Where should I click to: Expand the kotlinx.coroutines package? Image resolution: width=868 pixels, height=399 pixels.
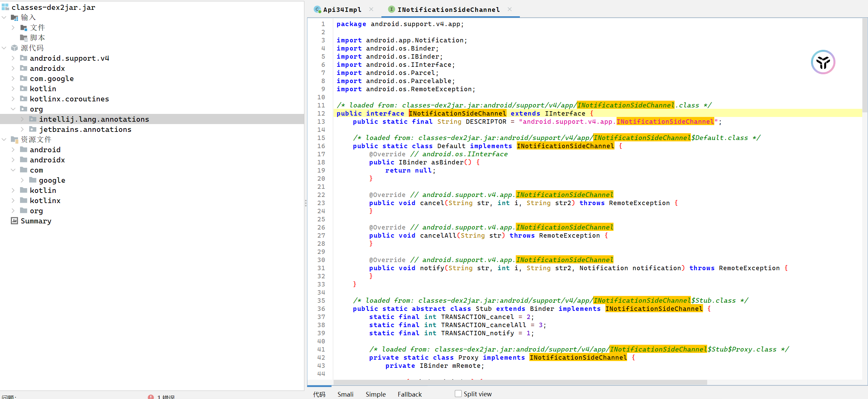(x=13, y=99)
